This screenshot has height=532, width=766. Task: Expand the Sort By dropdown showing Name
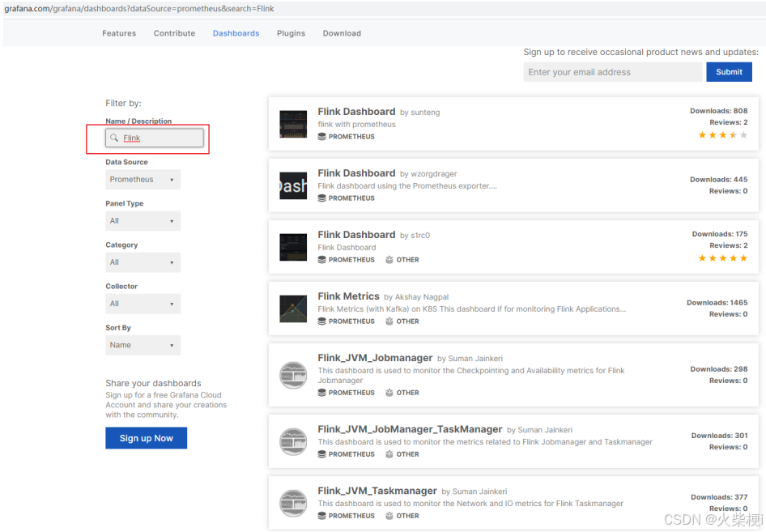coord(143,345)
